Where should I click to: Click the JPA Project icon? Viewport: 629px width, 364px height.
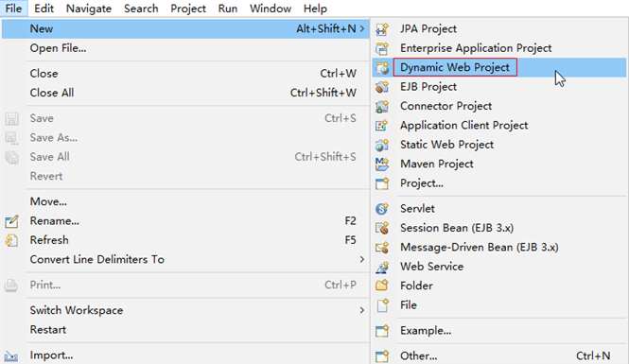(x=382, y=29)
